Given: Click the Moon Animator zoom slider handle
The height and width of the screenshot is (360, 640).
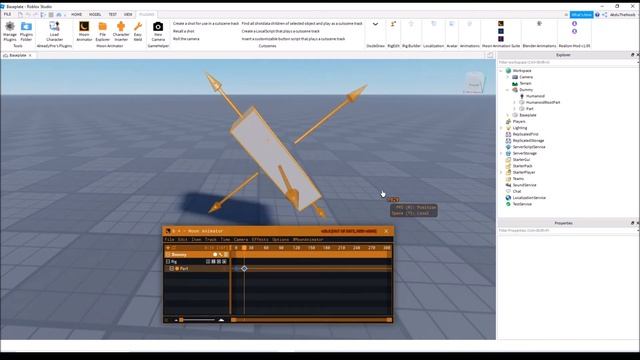Looking at the screenshot, I should point(181,320).
